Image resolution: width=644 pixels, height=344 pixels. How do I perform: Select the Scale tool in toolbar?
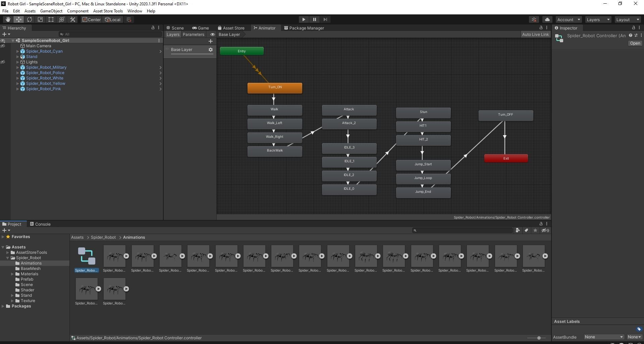tap(40, 19)
